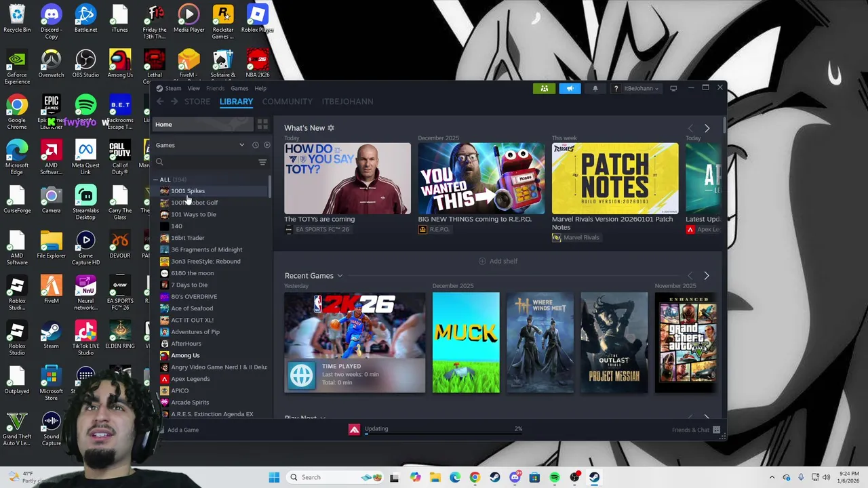The image size is (868, 488).
Task: Click Add shelf button
Action: point(498,261)
